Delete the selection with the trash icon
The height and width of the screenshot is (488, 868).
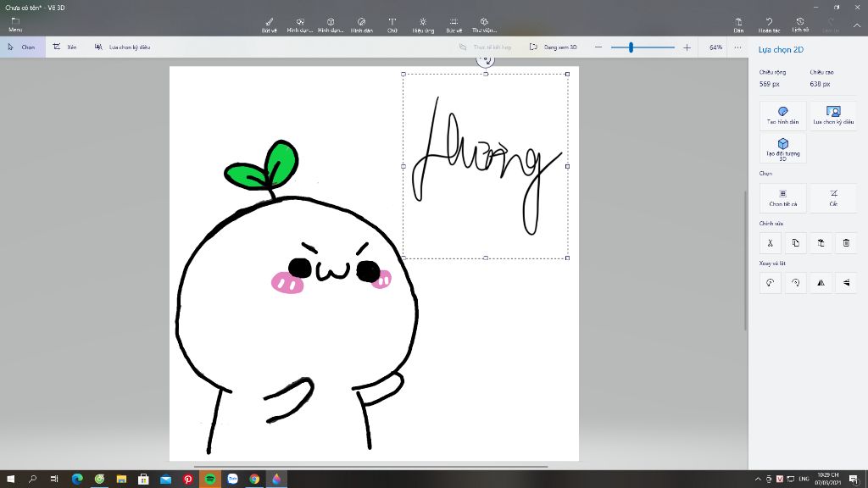847,243
